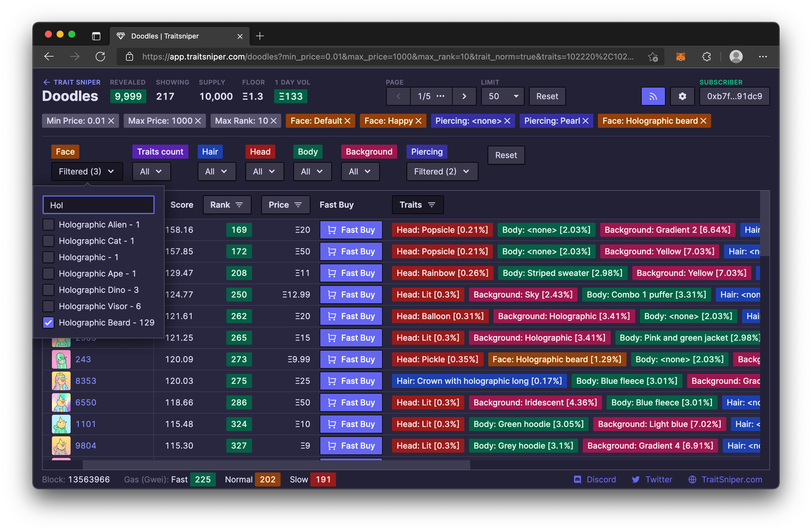Click the vertical table scrollbar
This screenshot has height=532, width=812.
[764, 223]
